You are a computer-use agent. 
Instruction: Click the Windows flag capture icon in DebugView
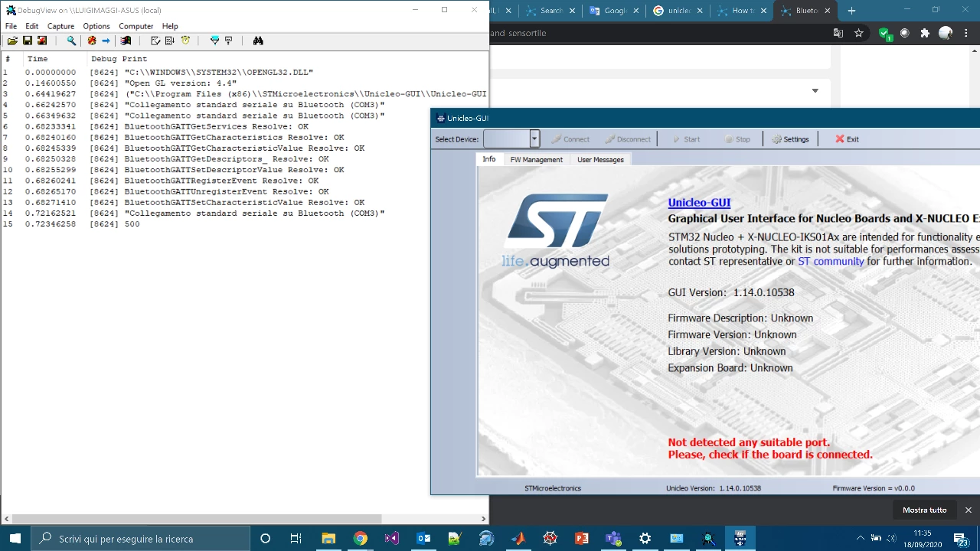point(126,41)
